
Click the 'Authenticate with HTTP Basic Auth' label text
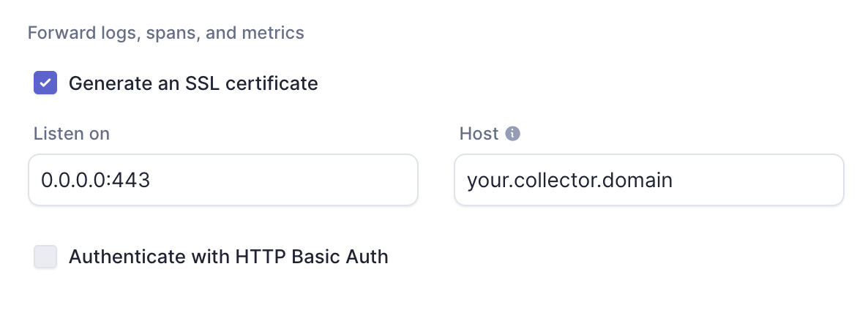[228, 257]
